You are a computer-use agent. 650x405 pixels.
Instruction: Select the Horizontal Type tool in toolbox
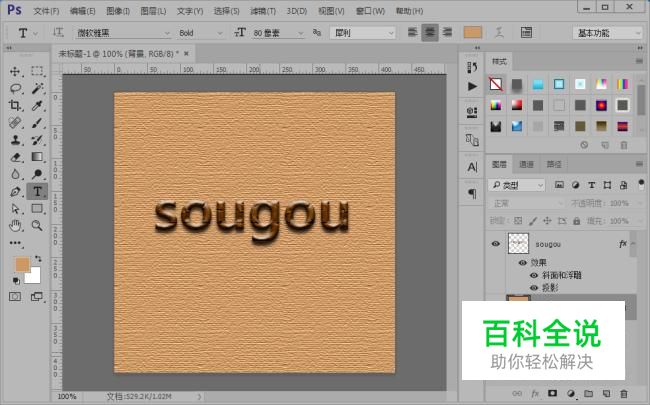point(37,192)
